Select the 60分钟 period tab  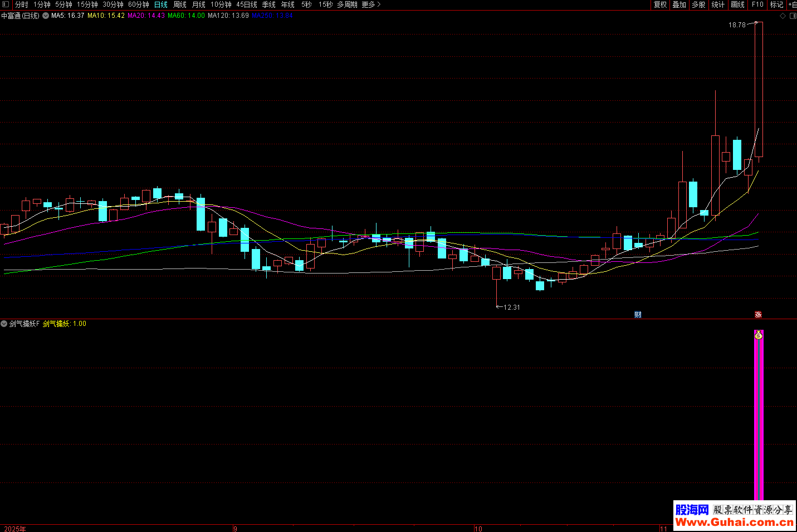[139, 4]
